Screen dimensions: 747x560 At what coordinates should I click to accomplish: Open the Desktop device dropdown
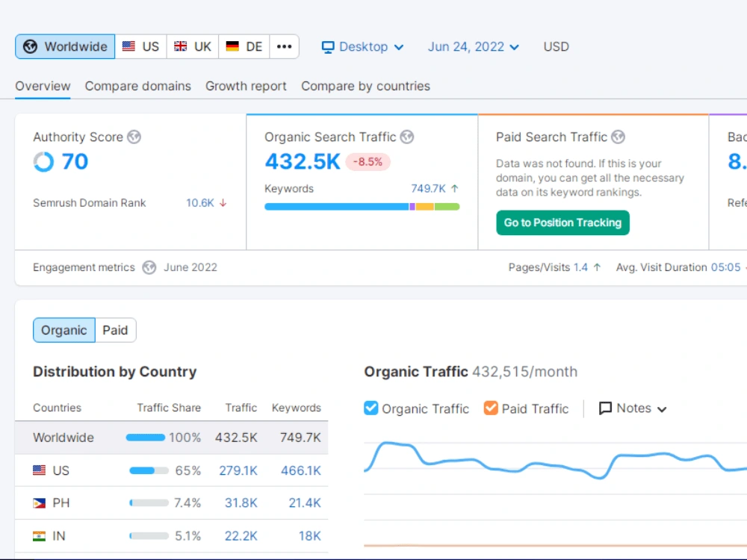363,46
